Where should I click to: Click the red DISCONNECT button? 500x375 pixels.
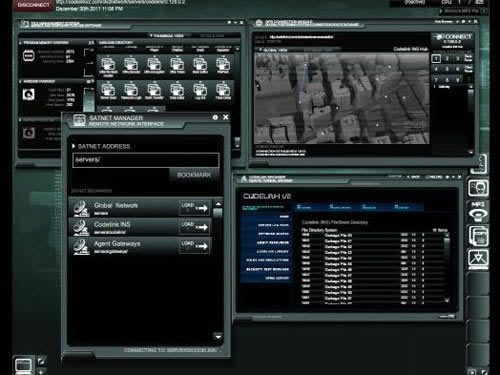33,5
